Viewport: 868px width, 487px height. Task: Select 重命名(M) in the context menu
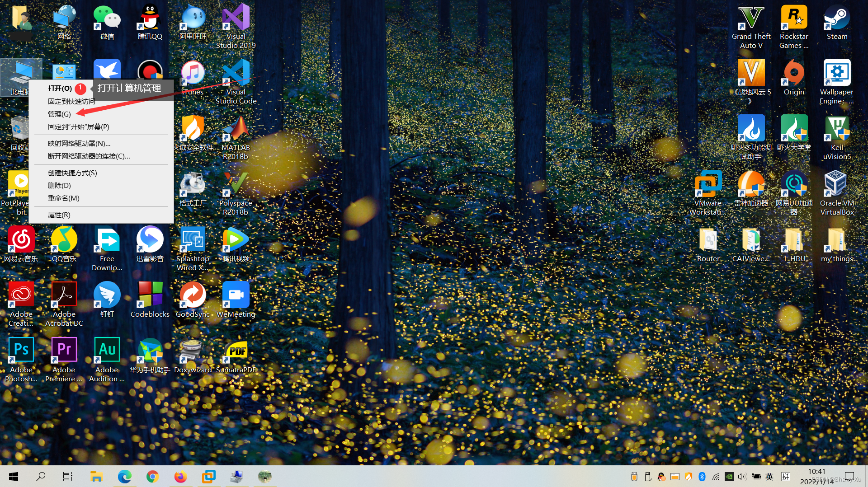tap(63, 198)
